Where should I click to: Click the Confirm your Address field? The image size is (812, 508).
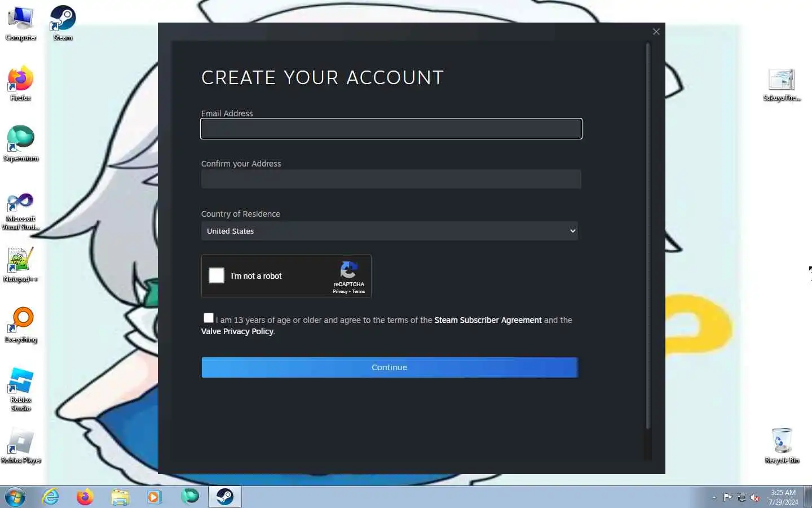tap(391, 179)
